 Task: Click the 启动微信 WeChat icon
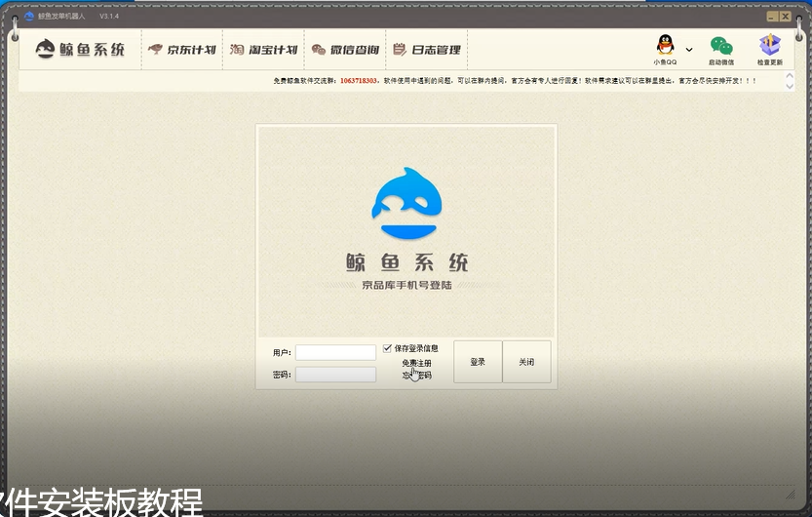720,46
